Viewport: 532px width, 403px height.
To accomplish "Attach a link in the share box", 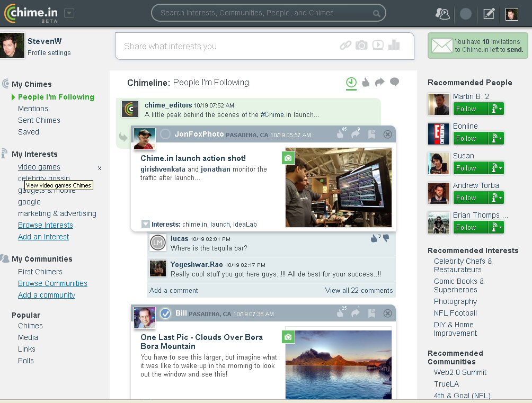I will 345,45.
